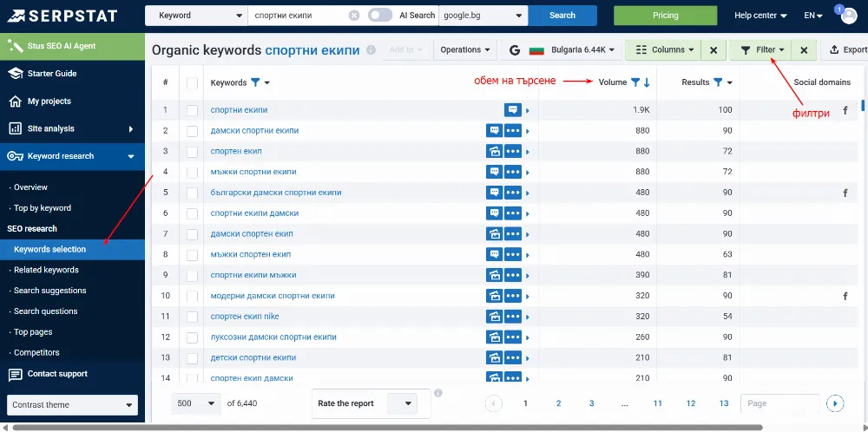868x432 pixels.
Task: Click the vertical table scrollbar
Action: (x=863, y=106)
